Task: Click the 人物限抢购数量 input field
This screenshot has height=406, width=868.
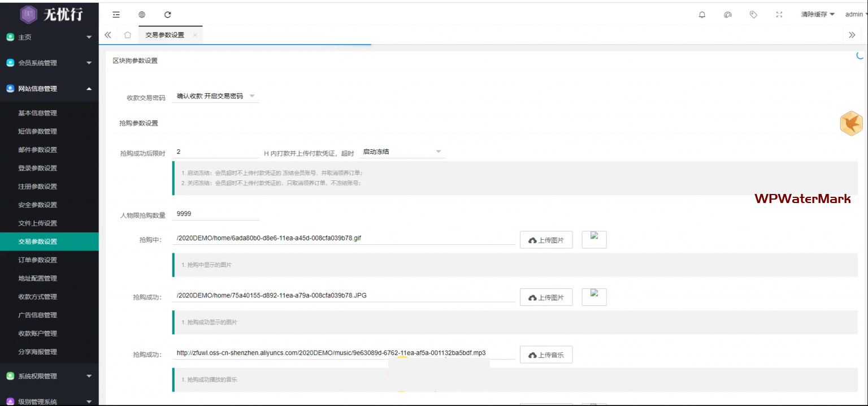Action: tap(215, 214)
